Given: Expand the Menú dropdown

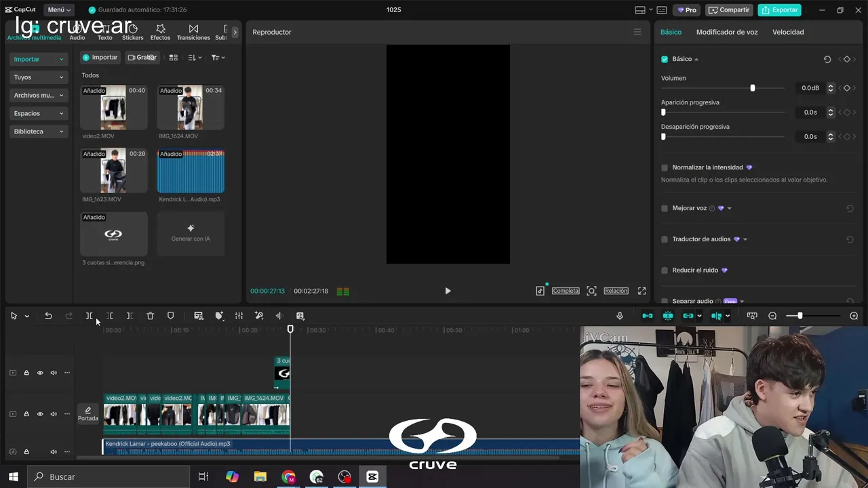Looking at the screenshot, I should pyautogui.click(x=59, y=10).
